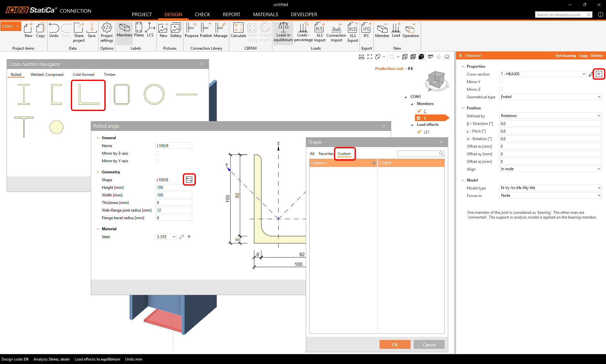Select the Plates tool in the ribbon
This screenshot has width=606, height=364.
coord(139,32)
